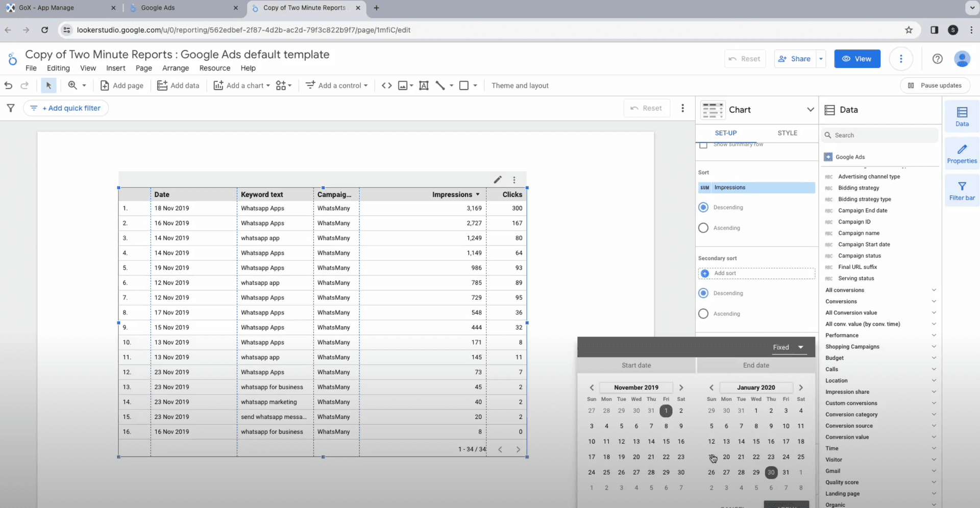Open the Filter bar side panel
Screen dimensions: 980x508
click(x=962, y=191)
